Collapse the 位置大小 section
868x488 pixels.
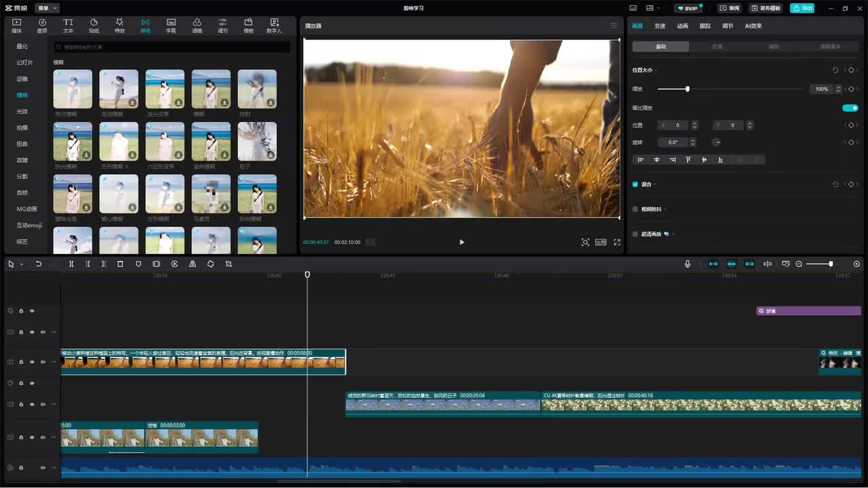point(656,70)
